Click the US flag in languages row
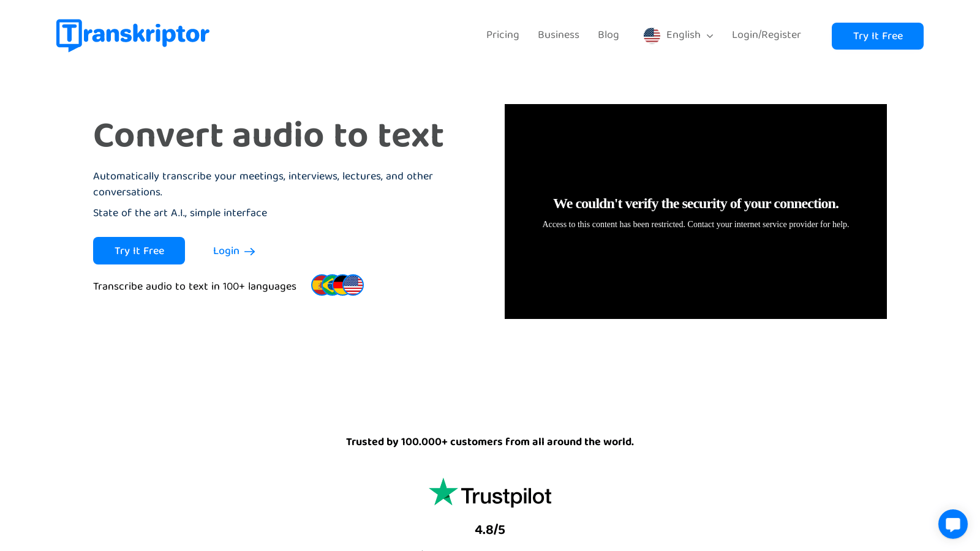This screenshot has height=551, width=980. click(x=353, y=285)
